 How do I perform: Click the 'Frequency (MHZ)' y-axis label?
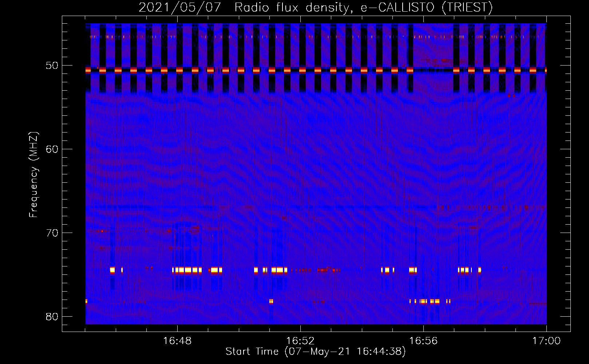[x=33, y=175]
